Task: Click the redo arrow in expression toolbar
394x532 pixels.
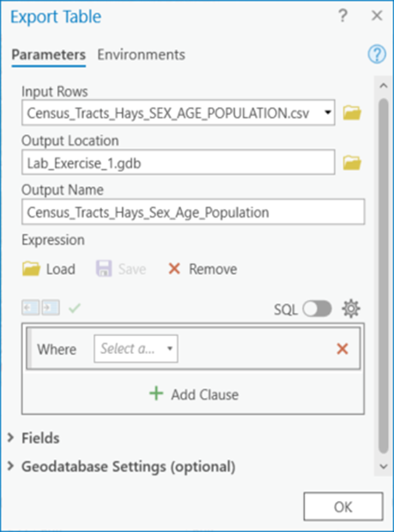Action: click(x=51, y=308)
